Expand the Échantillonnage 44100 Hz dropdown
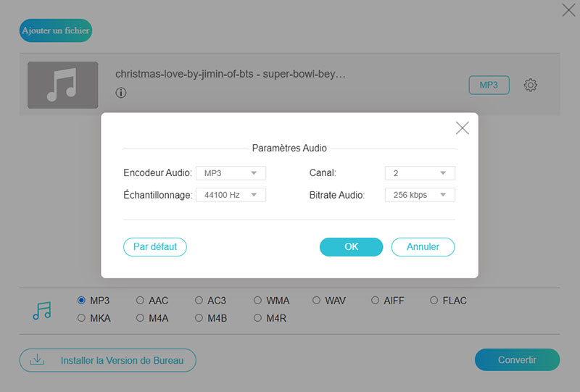Viewport: 580px width, 392px height. 231,195
